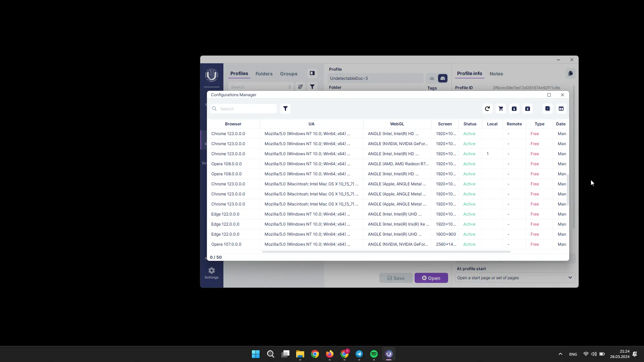Sort by the Screen column header

pyautogui.click(x=445, y=124)
